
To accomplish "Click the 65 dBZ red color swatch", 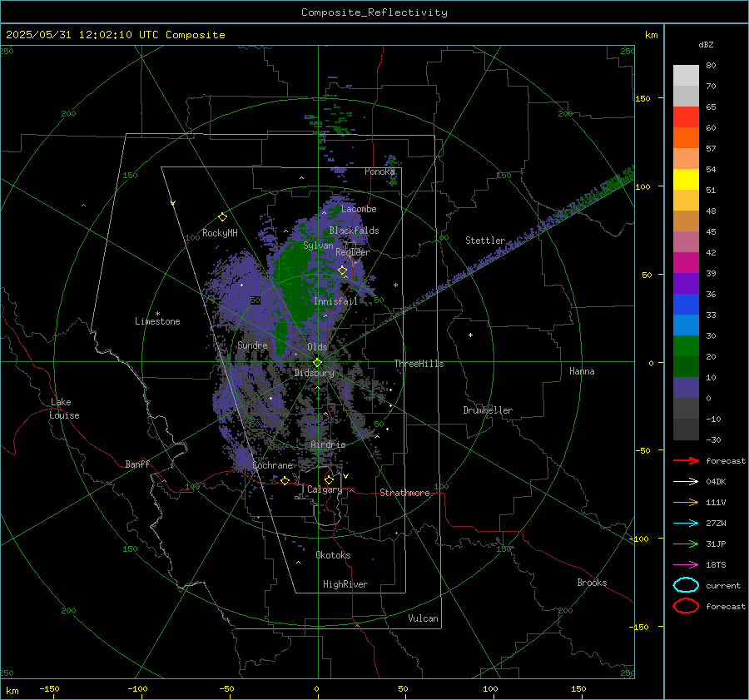I will [686, 117].
